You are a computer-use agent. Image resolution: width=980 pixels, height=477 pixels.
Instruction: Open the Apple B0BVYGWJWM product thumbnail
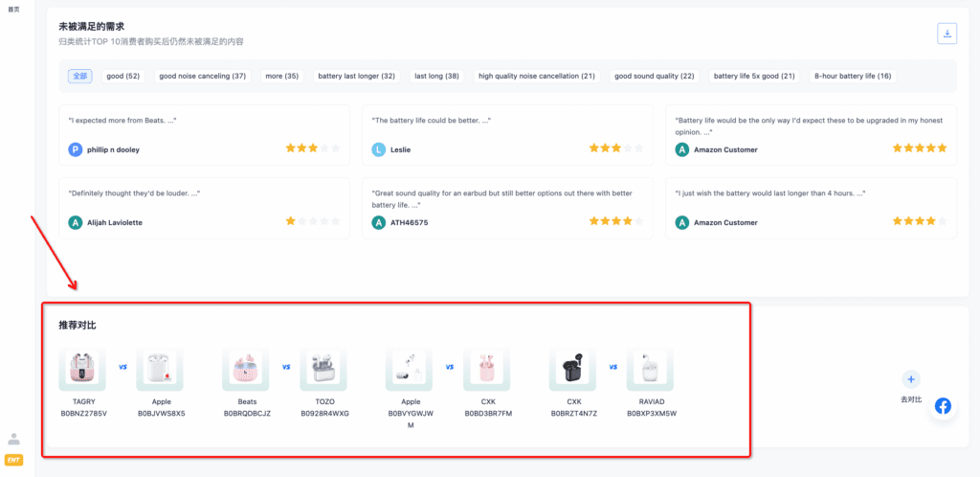(410, 368)
